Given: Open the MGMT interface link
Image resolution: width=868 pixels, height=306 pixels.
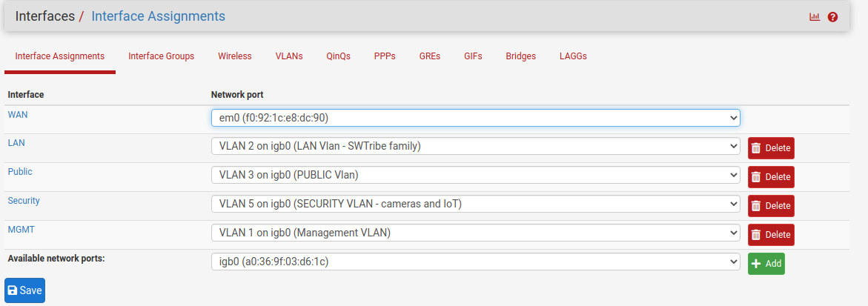Looking at the screenshot, I should (x=21, y=229).
